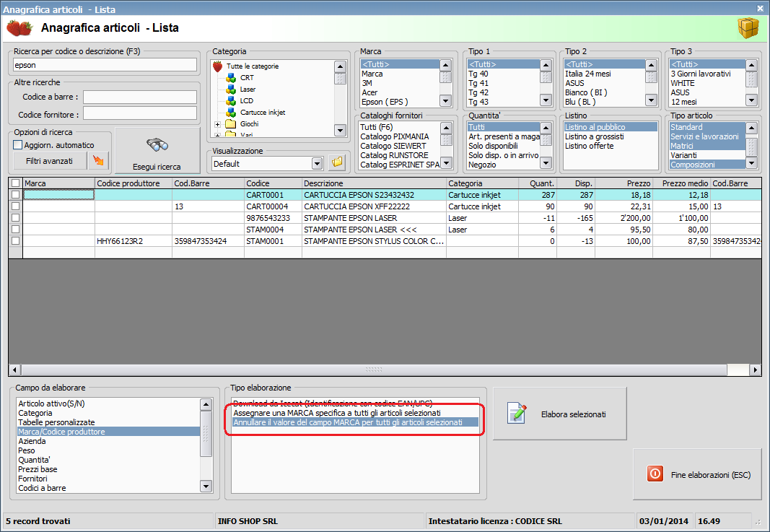Click down arrow of Categoria tree scrollbar
This screenshot has height=532, width=770.
(x=340, y=130)
